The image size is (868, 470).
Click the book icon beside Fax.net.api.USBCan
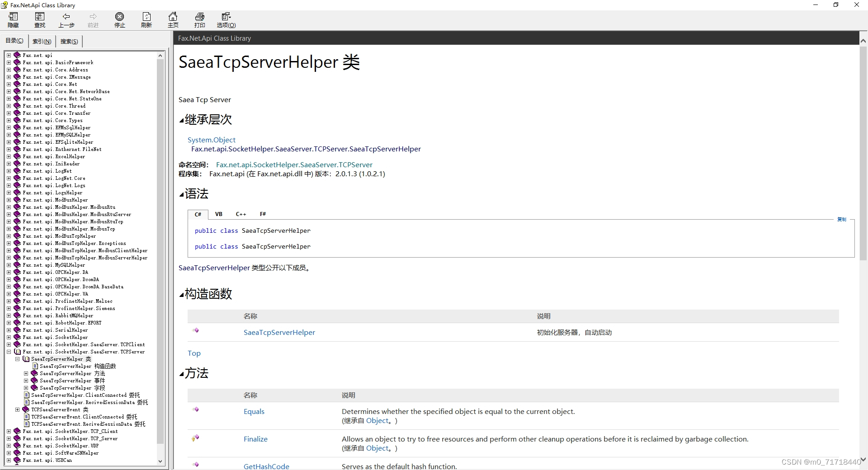tap(17, 460)
